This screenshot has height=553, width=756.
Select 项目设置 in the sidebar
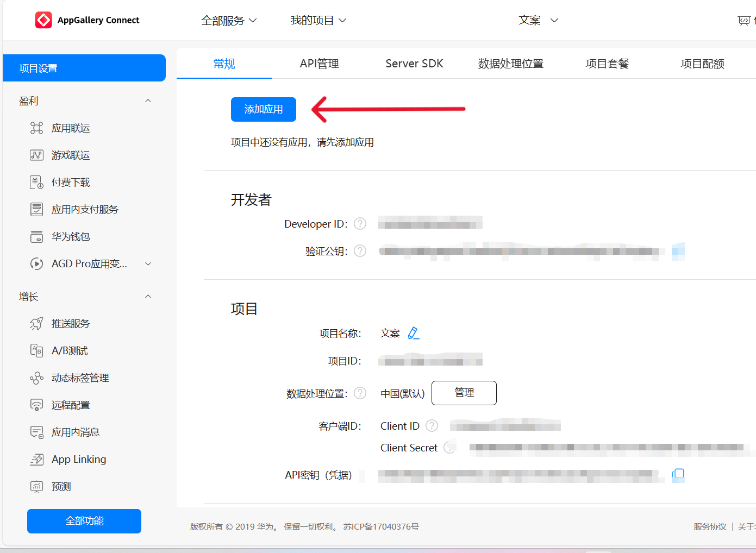(x=84, y=68)
